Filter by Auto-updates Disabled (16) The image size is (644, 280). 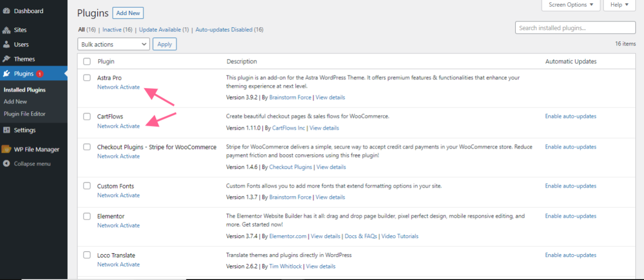pos(229,30)
